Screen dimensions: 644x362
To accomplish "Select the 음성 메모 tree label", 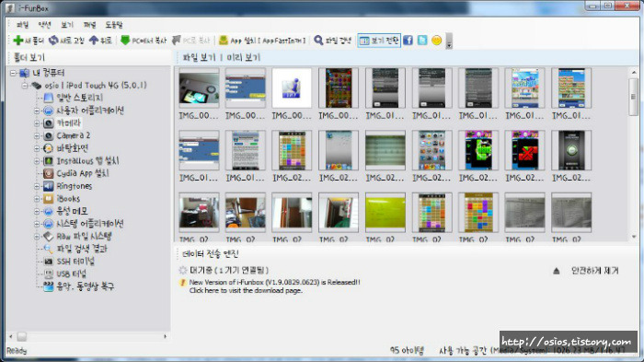I will click(72, 212).
